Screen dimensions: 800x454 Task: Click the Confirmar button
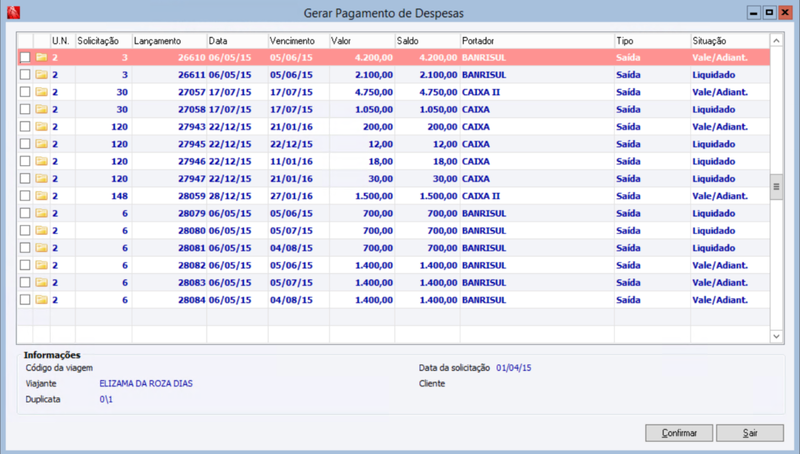[679, 433]
